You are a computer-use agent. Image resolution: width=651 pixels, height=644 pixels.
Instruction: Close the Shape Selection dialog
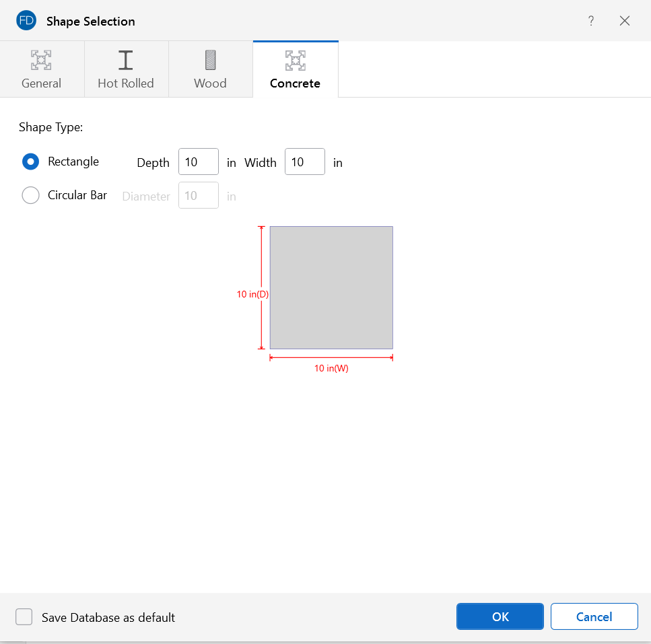click(x=625, y=21)
